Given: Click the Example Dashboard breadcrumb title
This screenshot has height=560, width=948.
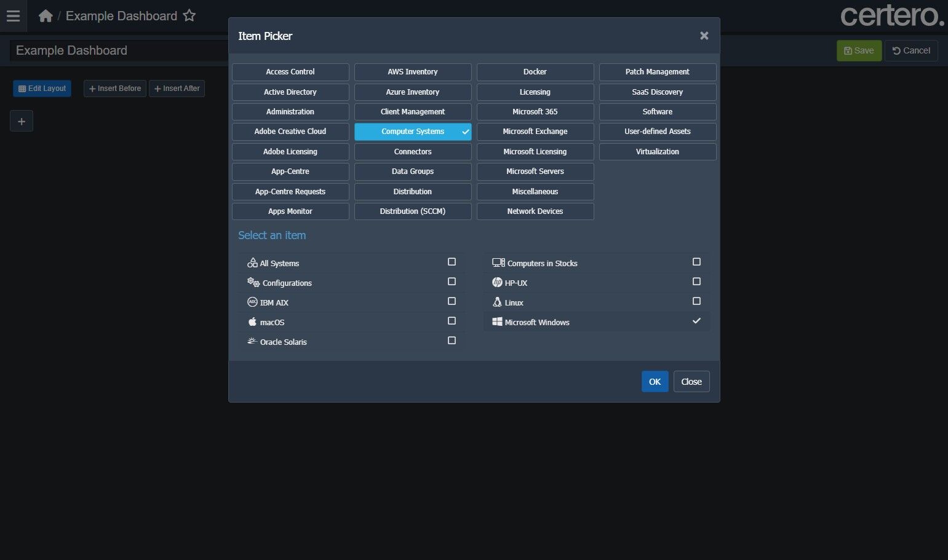Looking at the screenshot, I should (x=121, y=16).
